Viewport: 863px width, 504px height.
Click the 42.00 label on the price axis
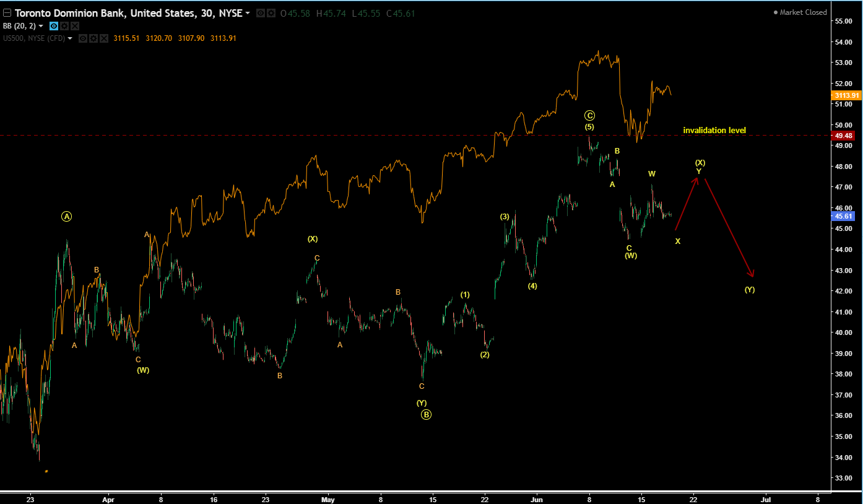(844, 291)
